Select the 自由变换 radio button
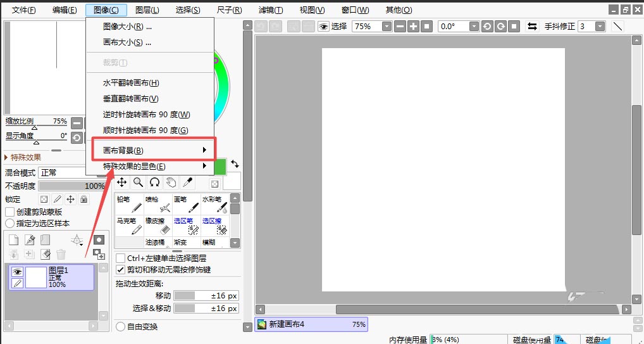The image size is (644, 344). (120, 326)
